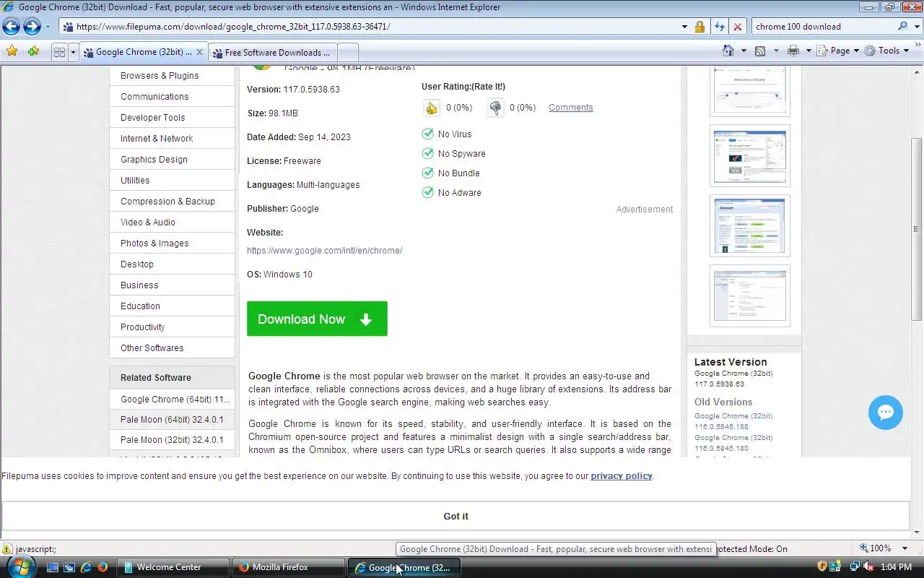The width and height of the screenshot is (924, 578).
Task: Click the page's vertical scrollbar thumb
Action: coord(917,229)
